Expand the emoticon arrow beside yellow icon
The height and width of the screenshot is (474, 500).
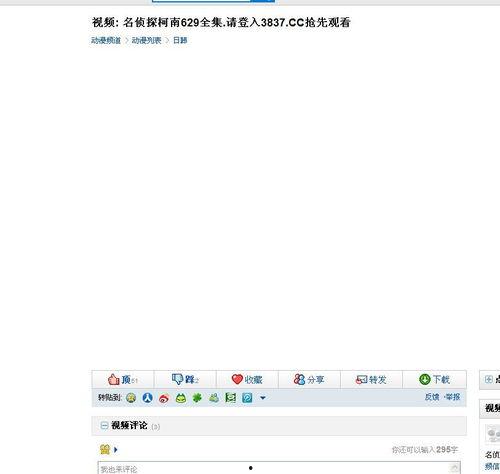click(x=116, y=449)
